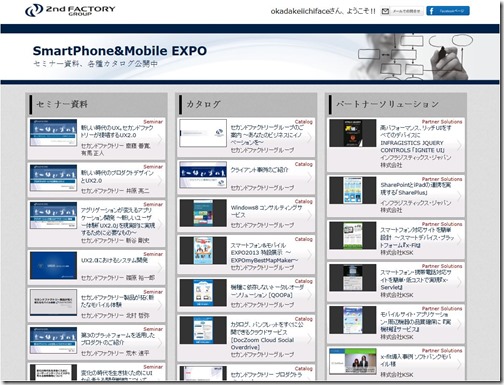The height and width of the screenshot is (385, 504).
Task: Open クライアント事例のご紹介 catalog thumbnail
Action: tap(203, 175)
